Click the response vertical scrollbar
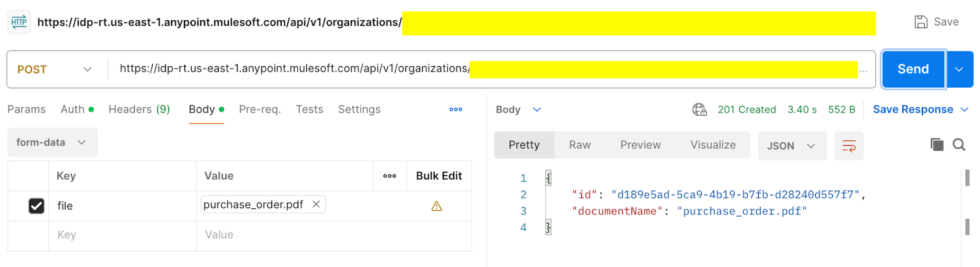 tap(967, 202)
